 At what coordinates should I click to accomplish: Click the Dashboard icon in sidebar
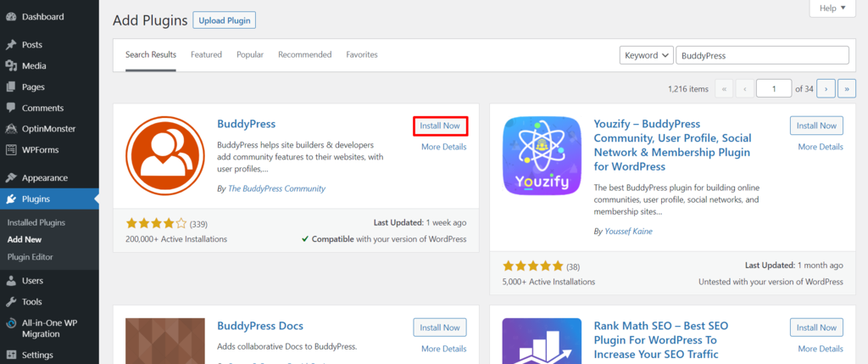(x=10, y=17)
